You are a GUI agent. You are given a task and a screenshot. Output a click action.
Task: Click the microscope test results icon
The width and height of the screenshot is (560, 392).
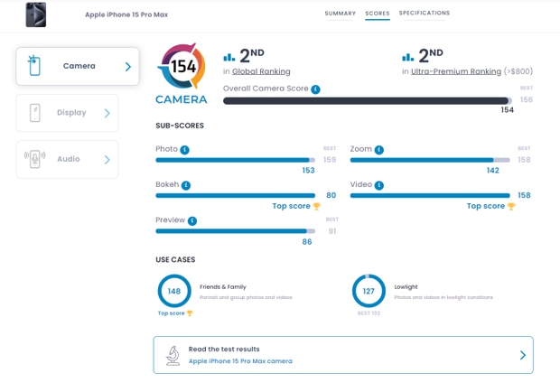pyautogui.click(x=173, y=355)
